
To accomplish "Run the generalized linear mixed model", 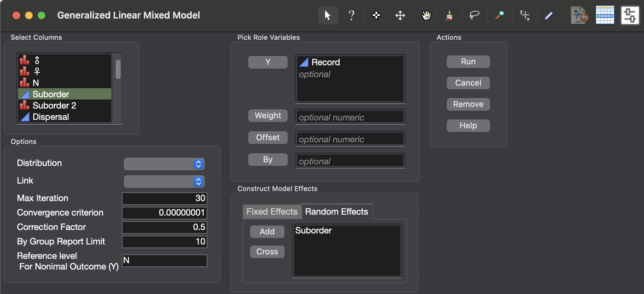I will [x=467, y=61].
